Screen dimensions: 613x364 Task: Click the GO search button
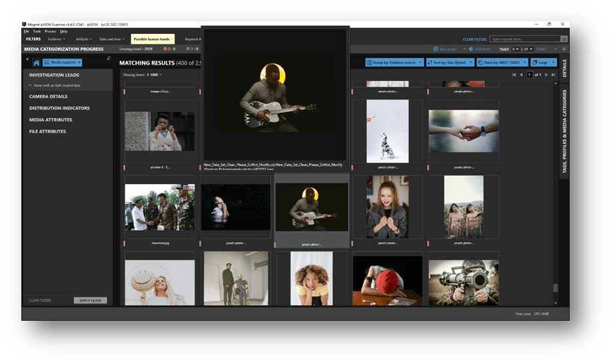[x=564, y=39]
